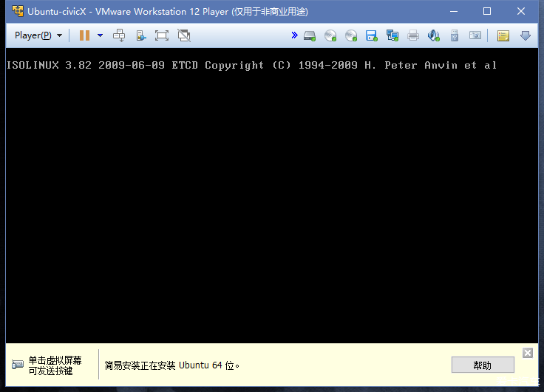Screen dimensions: 544x392
Task: Maximize the VMware Player window
Action: tap(487, 11)
